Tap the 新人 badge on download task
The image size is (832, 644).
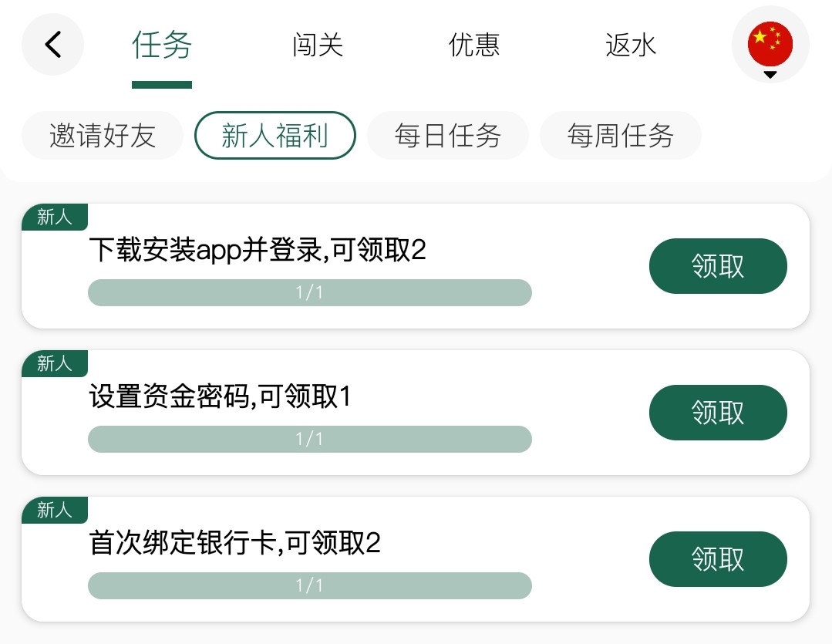[x=54, y=217]
